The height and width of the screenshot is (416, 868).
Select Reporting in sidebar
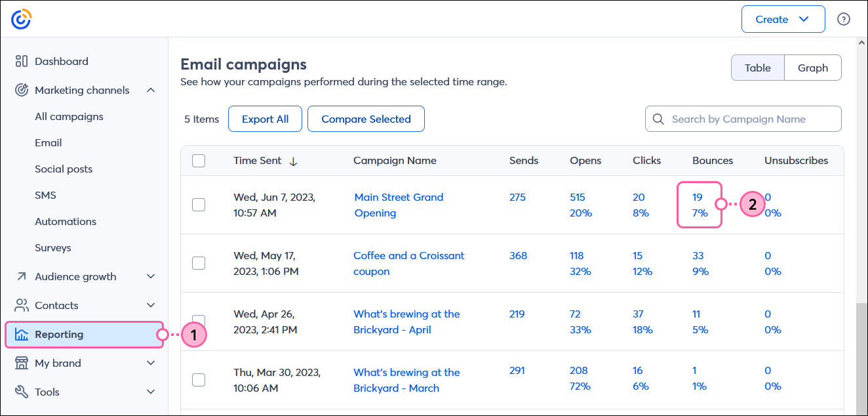tap(84, 335)
